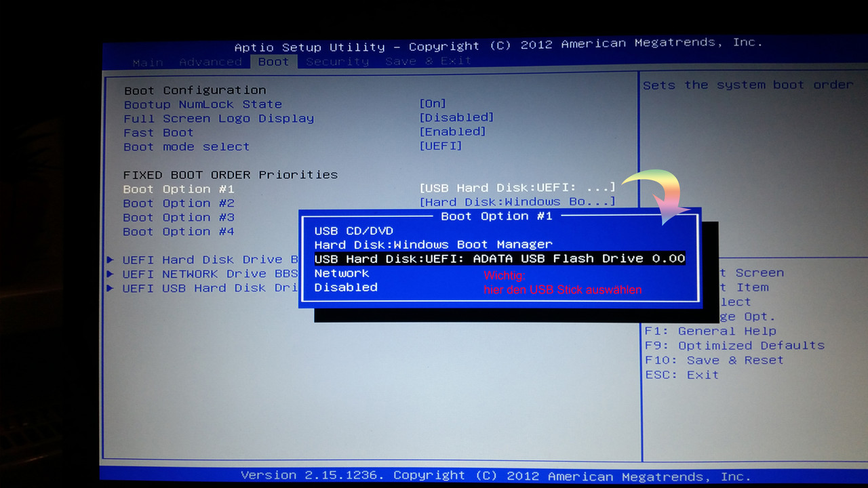The image size is (868, 488).
Task: Choose USB CD/DVD in the Boot Option popup
Action: click(353, 231)
